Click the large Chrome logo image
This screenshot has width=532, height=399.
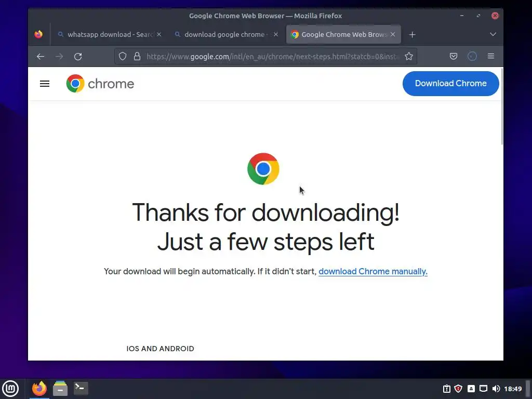(x=263, y=169)
